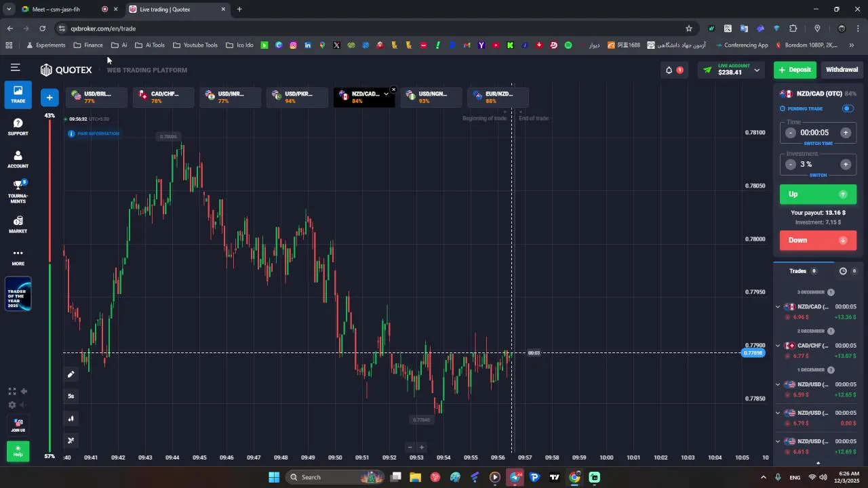Add a new asset tab with plus
Viewport: 868px width, 488px height.
coord(50,98)
